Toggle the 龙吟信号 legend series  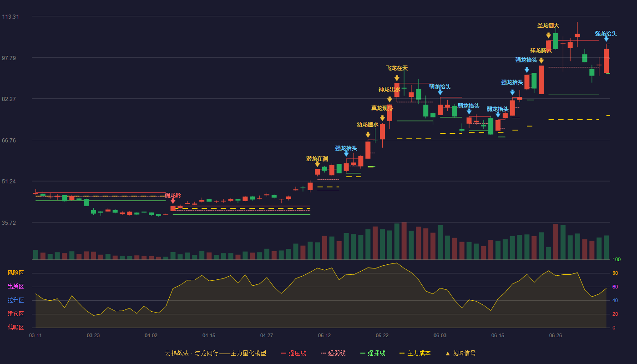[x=460, y=353]
